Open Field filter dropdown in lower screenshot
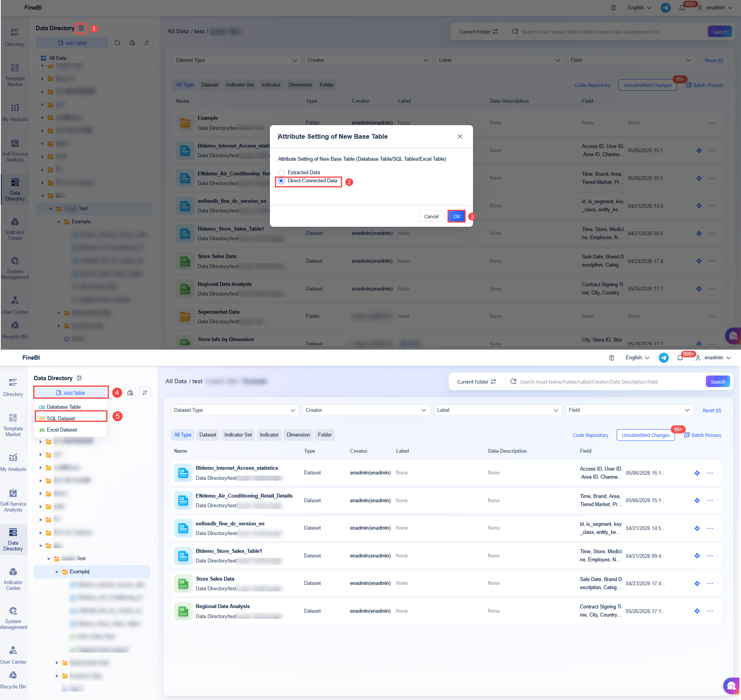The image size is (741, 700). [630, 410]
